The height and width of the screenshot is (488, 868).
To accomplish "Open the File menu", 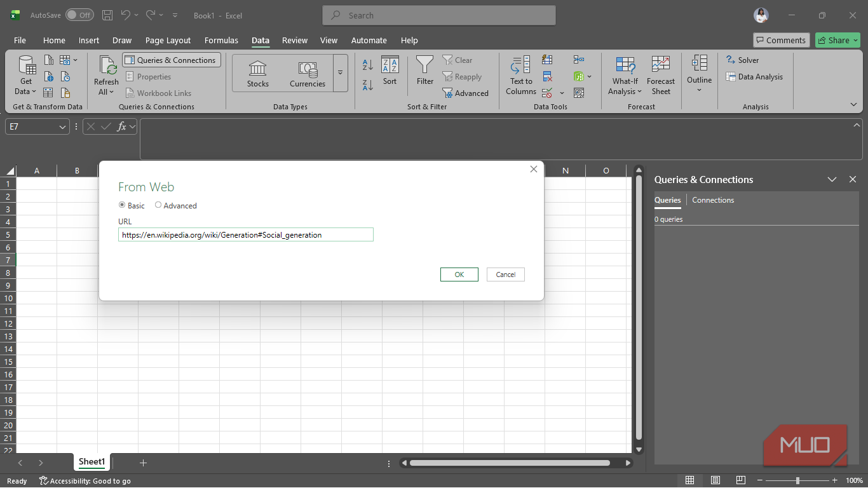I will click(20, 40).
